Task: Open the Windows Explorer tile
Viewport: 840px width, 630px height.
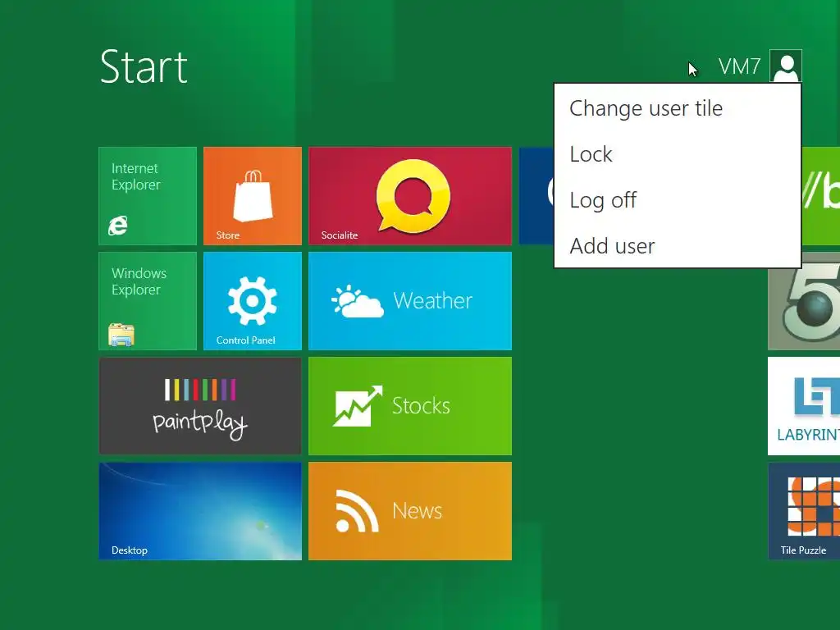Action: click(148, 301)
